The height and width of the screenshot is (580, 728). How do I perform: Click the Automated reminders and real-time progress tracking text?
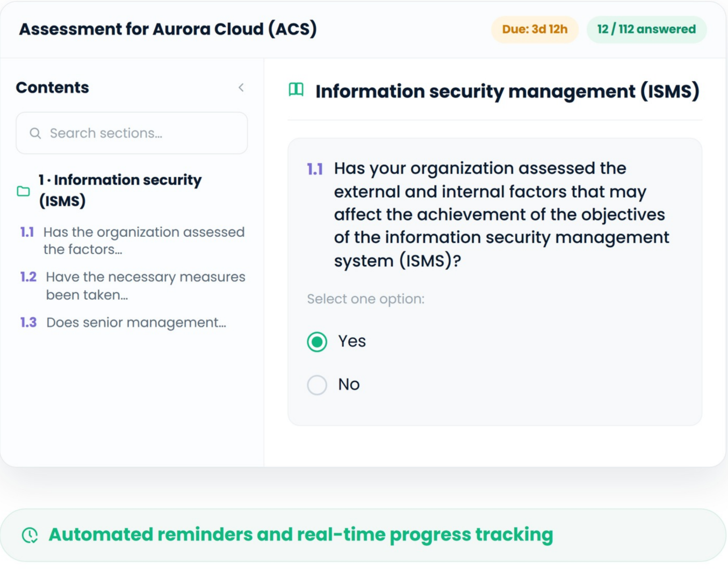[301, 534]
